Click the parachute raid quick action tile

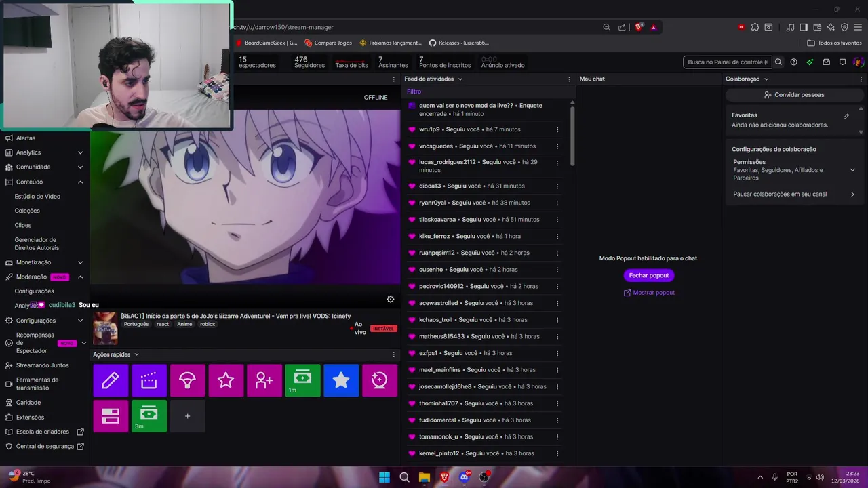187,380
